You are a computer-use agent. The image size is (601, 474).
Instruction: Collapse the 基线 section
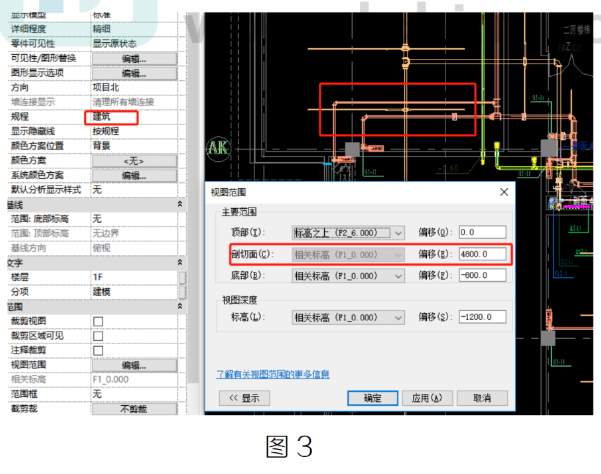coord(180,204)
